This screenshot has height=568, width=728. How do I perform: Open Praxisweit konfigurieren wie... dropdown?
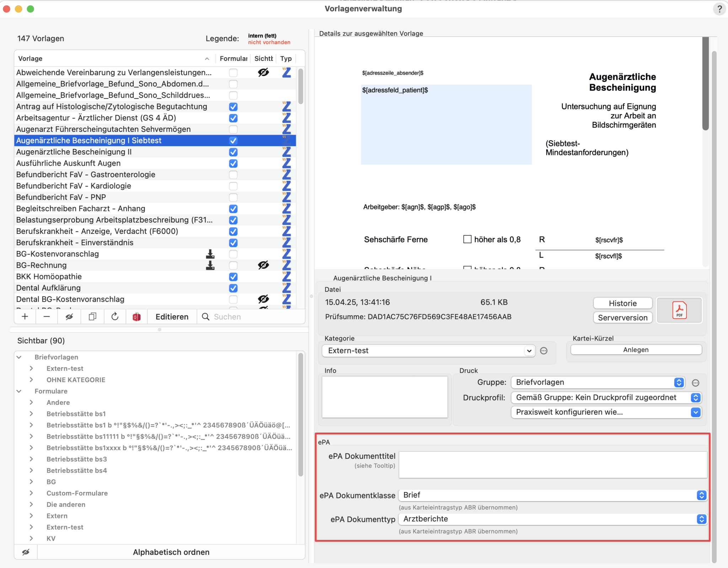click(606, 412)
